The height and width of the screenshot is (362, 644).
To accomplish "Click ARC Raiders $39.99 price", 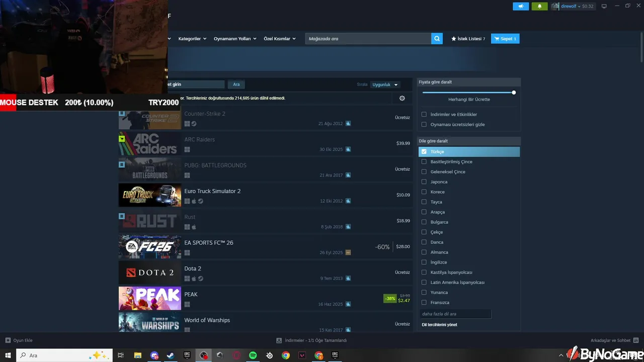I will point(403,143).
